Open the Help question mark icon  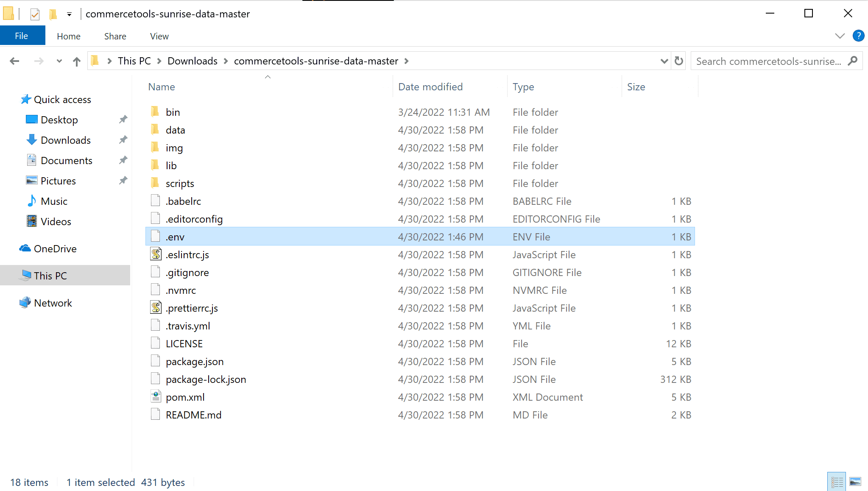click(x=858, y=36)
